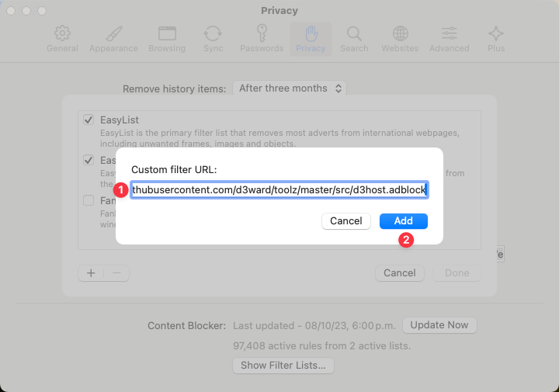The height and width of the screenshot is (392, 559).
Task: Click the minus button to remove filter list
Action: pyautogui.click(x=116, y=273)
